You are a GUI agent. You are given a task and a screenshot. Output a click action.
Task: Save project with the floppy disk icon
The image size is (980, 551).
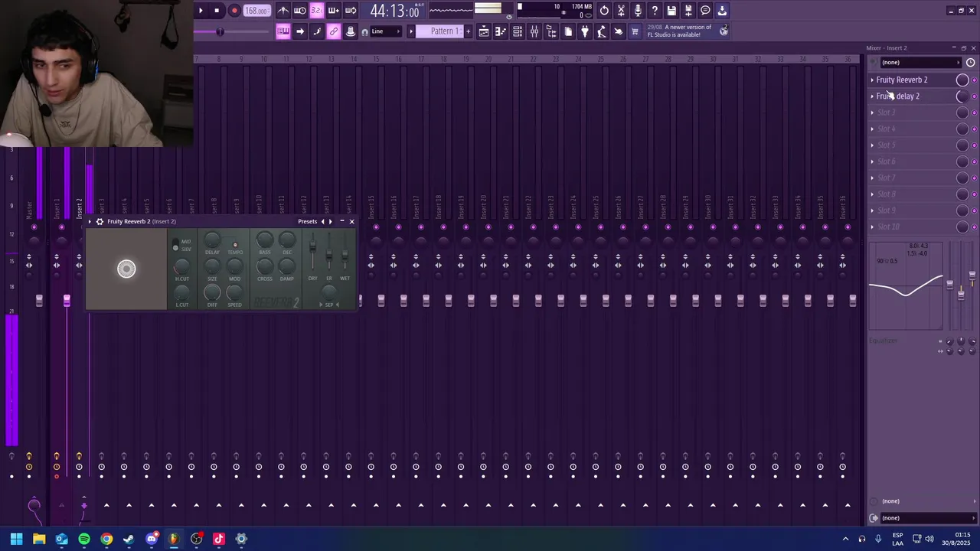[672, 11]
